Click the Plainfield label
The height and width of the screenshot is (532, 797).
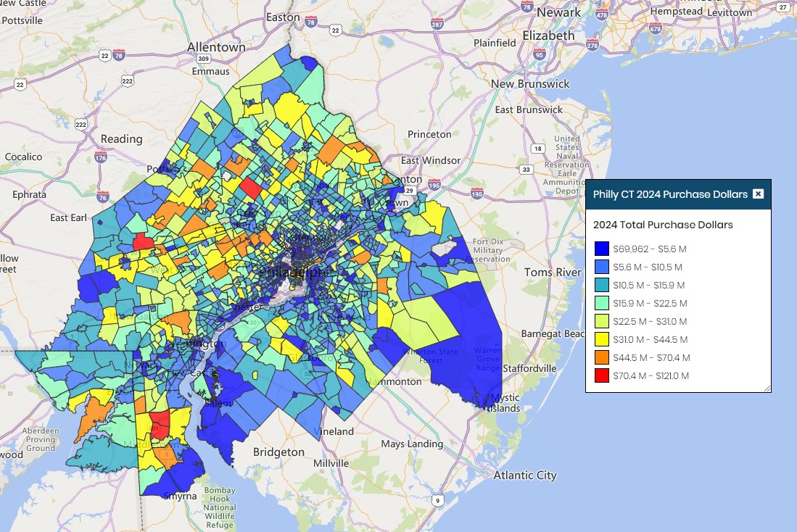(x=495, y=43)
